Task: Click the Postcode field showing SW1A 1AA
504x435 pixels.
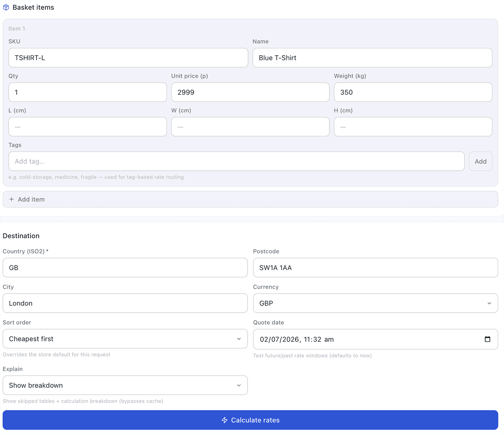Action: [375, 268]
